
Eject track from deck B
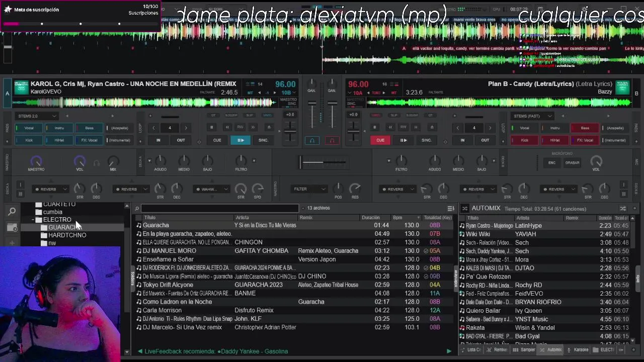pyautogui.click(x=431, y=127)
